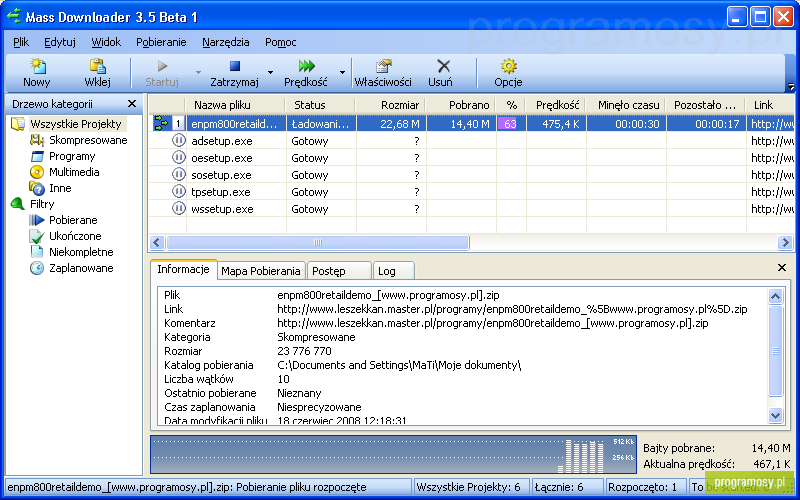Click pause icon of oesetup.exe row
Viewport: 800px width, 500px height.
[179, 158]
